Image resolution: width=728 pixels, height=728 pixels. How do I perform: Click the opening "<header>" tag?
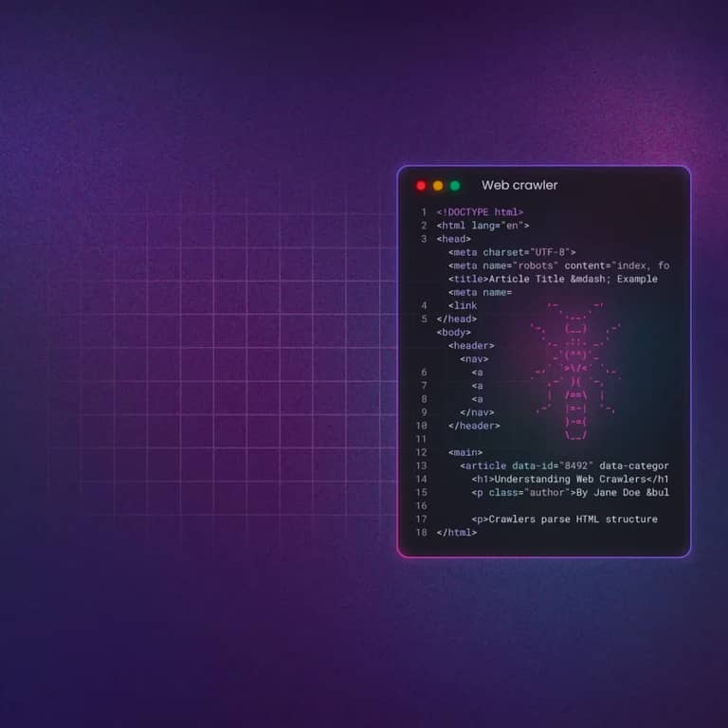tap(471, 346)
